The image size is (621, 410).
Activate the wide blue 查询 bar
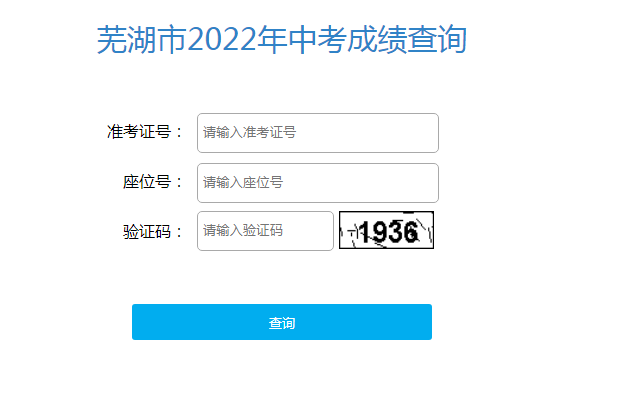tap(282, 322)
